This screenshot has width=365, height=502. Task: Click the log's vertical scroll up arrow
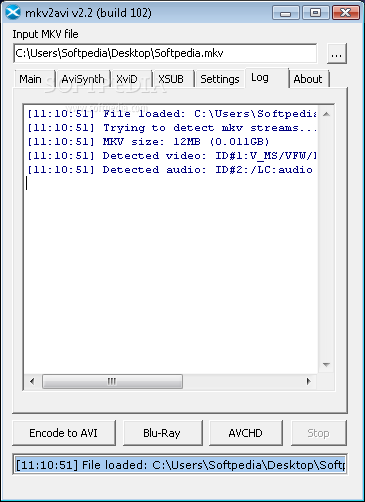click(326, 114)
